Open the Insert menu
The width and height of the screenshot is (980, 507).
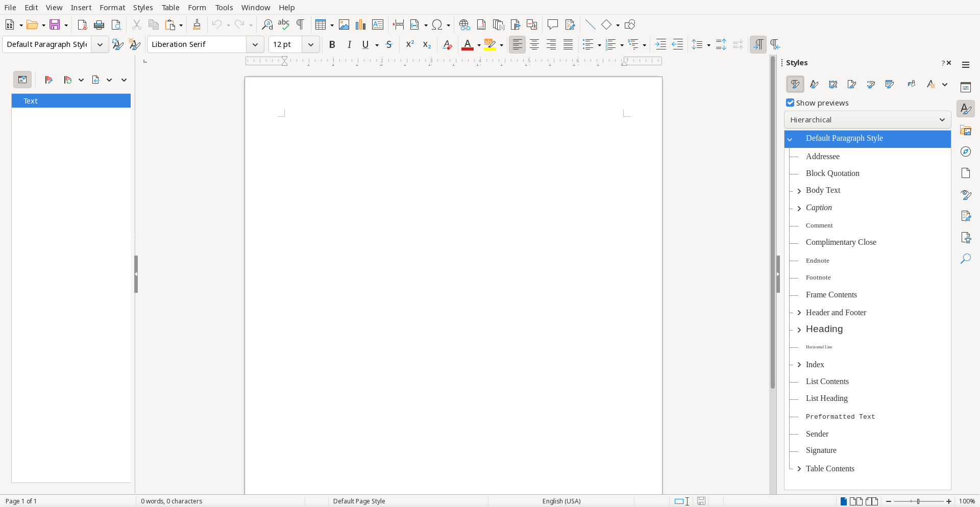pyautogui.click(x=81, y=8)
